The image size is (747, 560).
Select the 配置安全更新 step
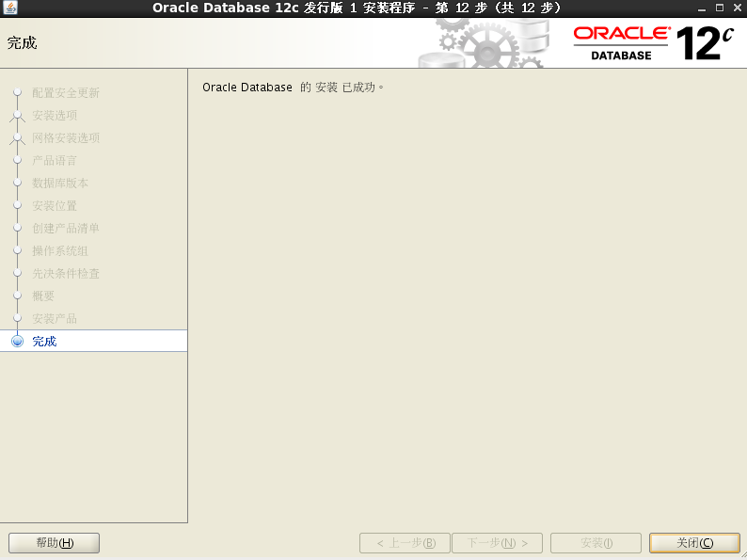coord(66,93)
